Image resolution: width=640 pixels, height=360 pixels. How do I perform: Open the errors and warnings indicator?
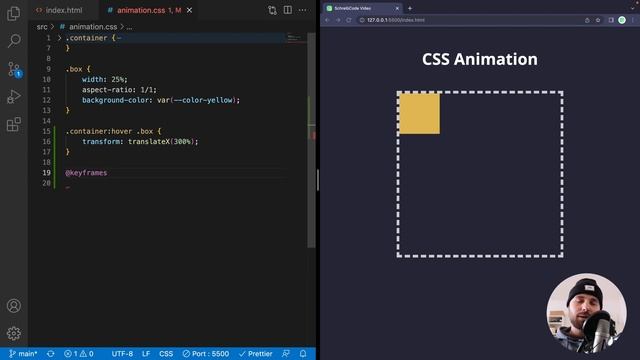point(79,353)
